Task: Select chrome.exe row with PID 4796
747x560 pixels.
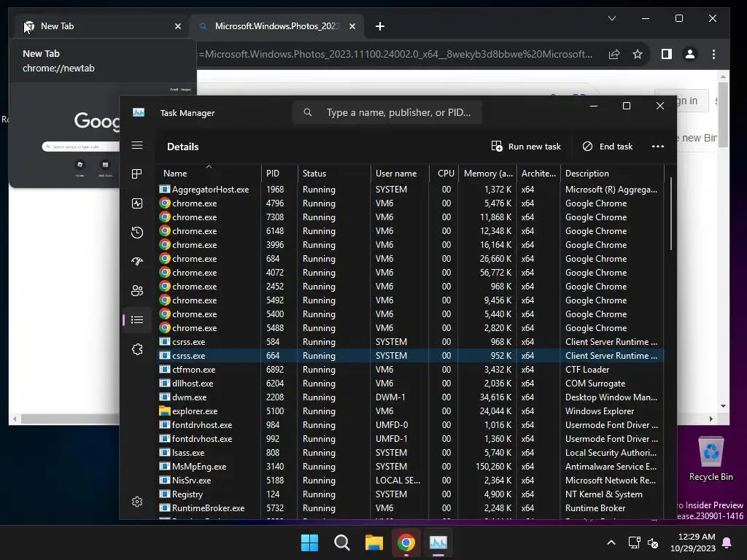Action: pyautogui.click(x=410, y=203)
